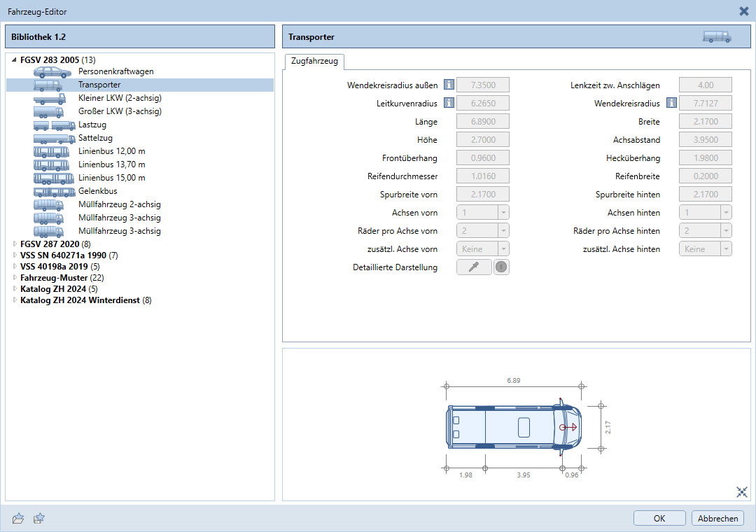Confirm with the OK button
This screenshot has width=756, height=532.
coord(659,519)
